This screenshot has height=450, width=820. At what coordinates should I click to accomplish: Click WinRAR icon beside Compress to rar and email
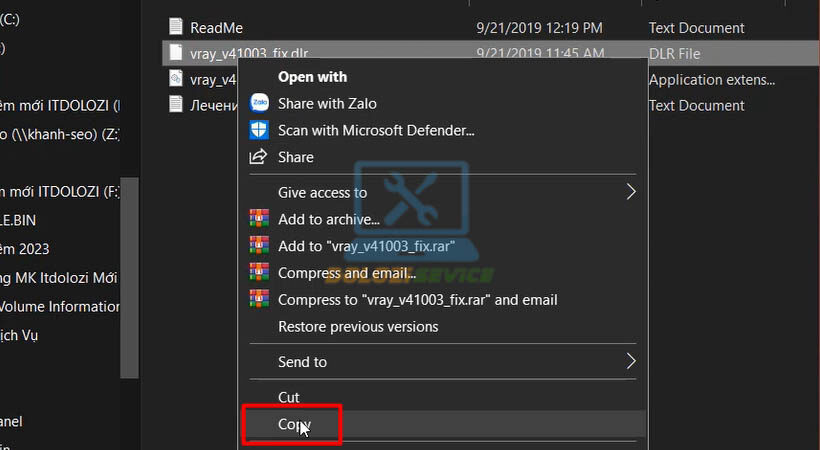pos(259,300)
